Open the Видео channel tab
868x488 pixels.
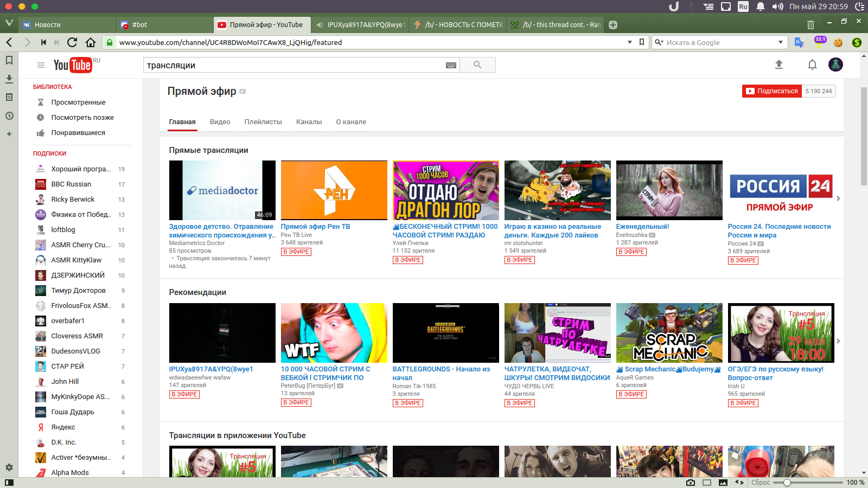(x=220, y=122)
